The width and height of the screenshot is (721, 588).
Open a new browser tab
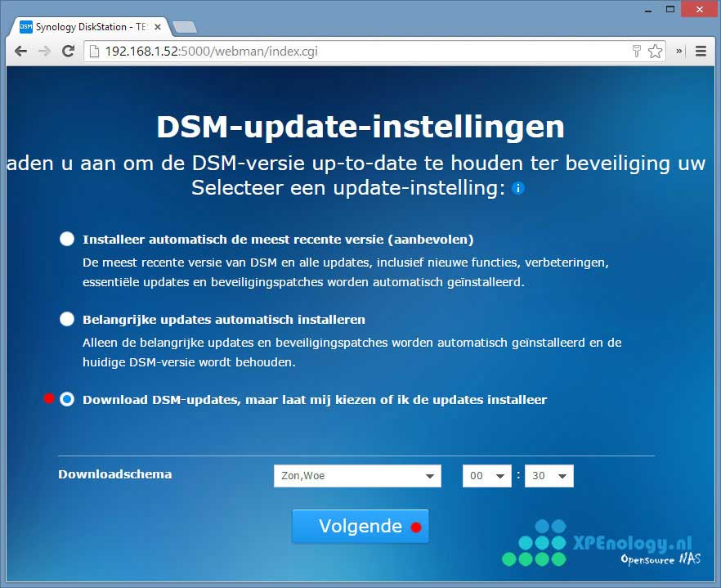(x=186, y=25)
